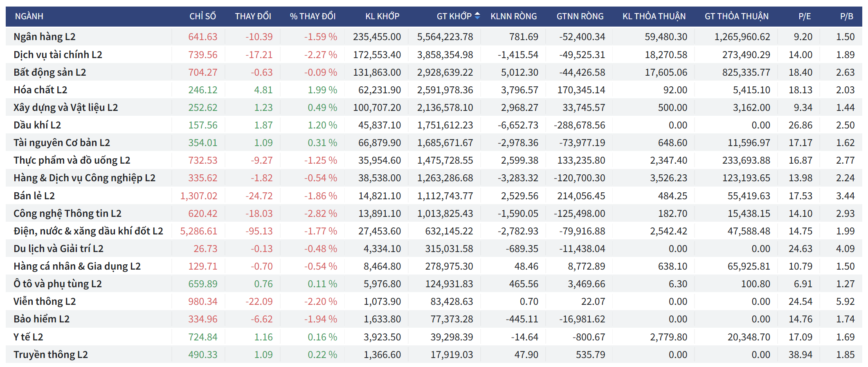Sort by KL THỎA THUẬN header
868x367 pixels.
pos(654,16)
